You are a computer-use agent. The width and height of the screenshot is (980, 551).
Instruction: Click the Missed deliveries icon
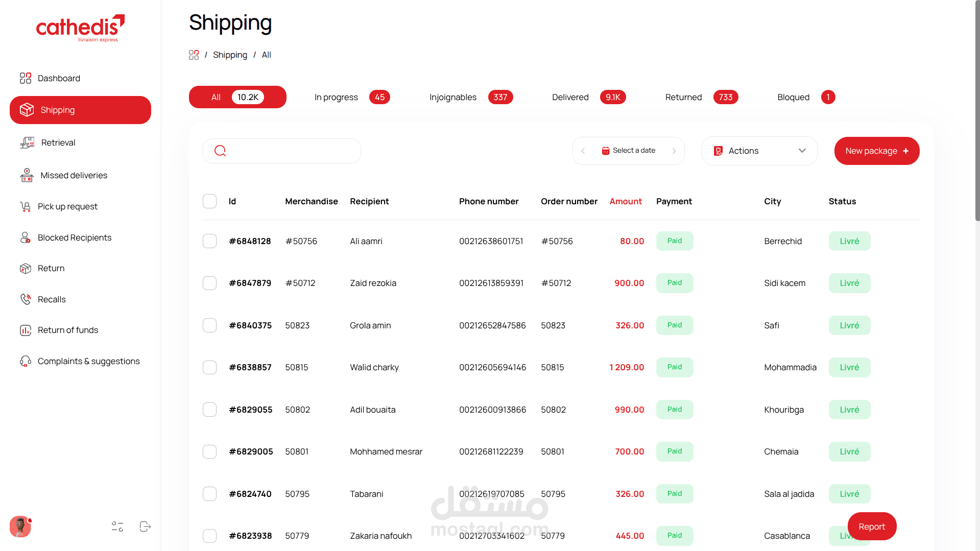[27, 175]
